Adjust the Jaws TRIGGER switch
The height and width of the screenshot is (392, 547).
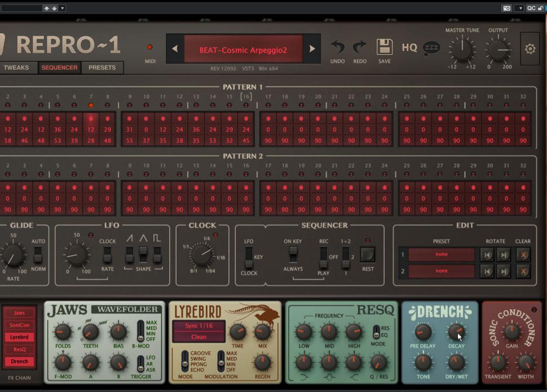[x=140, y=364]
